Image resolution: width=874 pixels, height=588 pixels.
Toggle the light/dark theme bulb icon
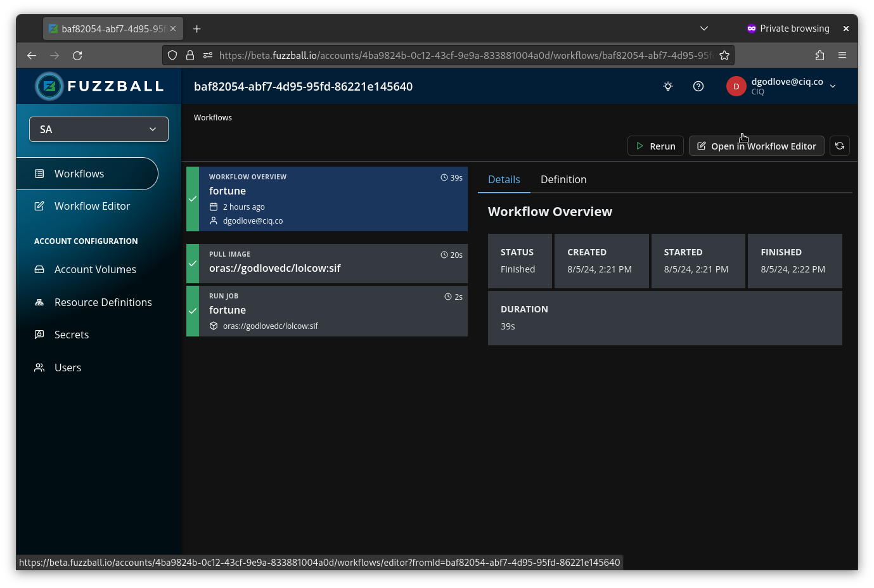pos(668,86)
